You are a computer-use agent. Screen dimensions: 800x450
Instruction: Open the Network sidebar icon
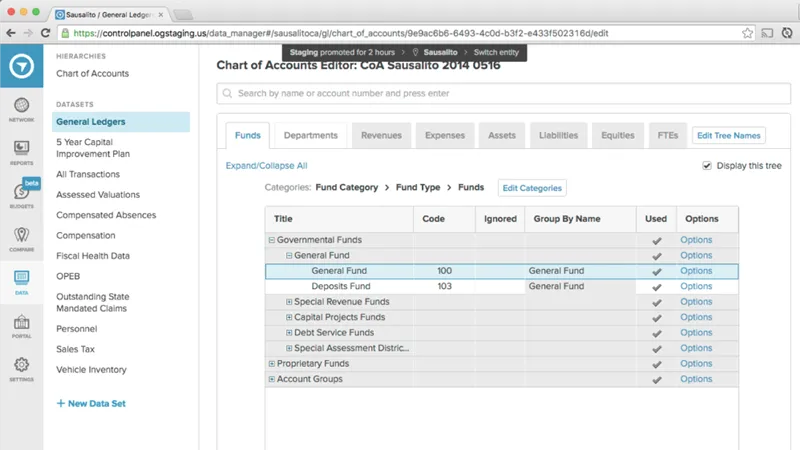tap(21, 109)
